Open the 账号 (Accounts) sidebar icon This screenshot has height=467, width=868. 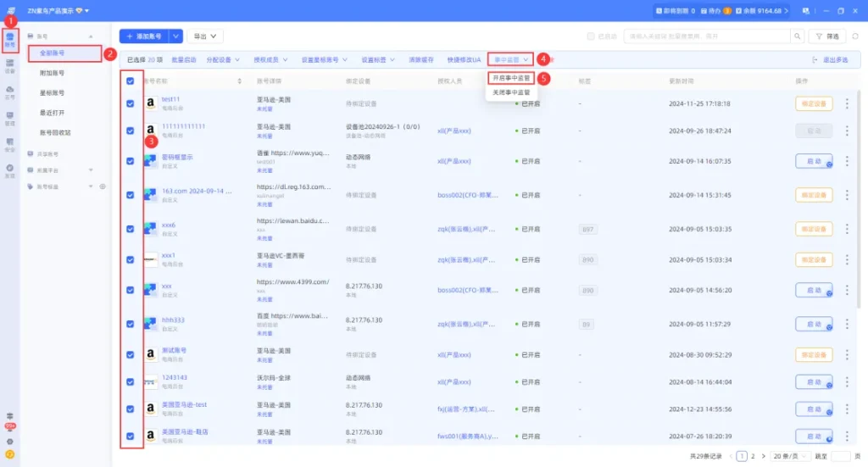[x=9, y=39]
